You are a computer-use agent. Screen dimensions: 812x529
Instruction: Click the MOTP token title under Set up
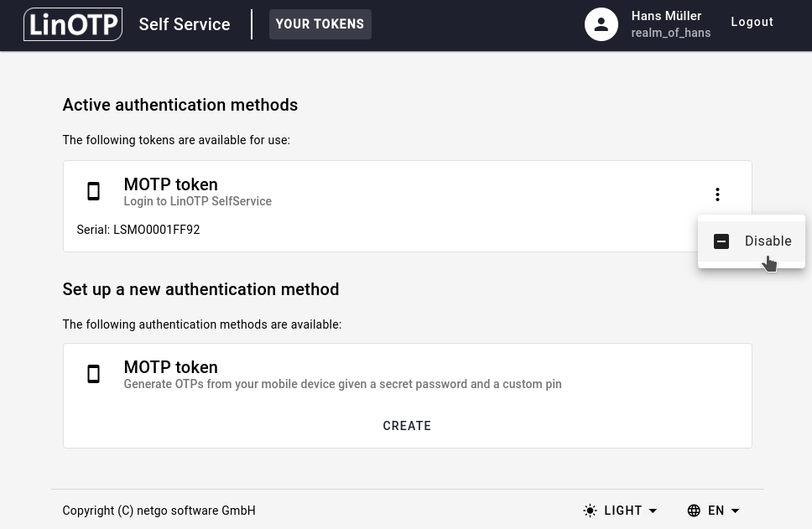point(170,367)
